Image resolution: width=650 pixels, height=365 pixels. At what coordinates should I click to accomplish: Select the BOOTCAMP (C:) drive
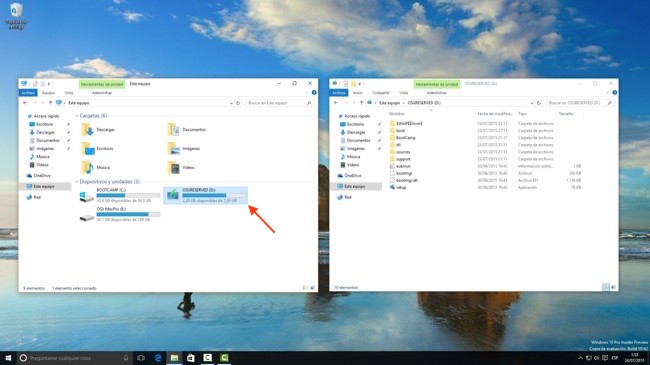[x=120, y=195]
